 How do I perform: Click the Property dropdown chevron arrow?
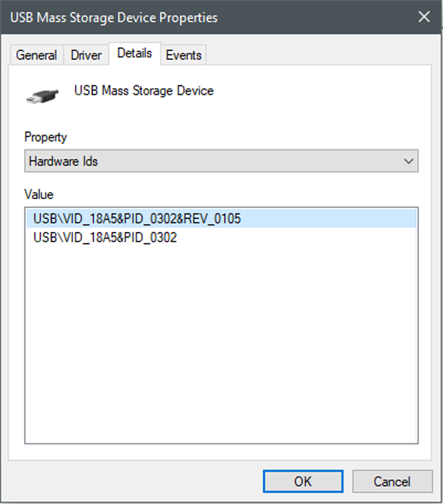coord(409,162)
